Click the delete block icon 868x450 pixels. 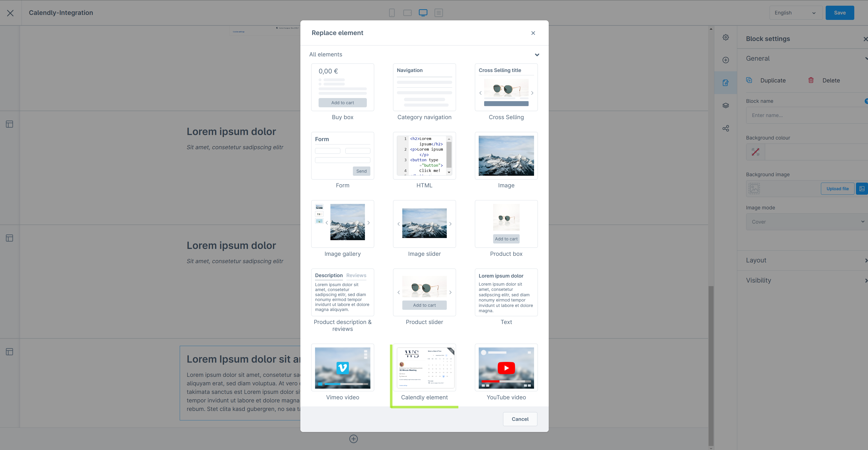tap(811, 80)
